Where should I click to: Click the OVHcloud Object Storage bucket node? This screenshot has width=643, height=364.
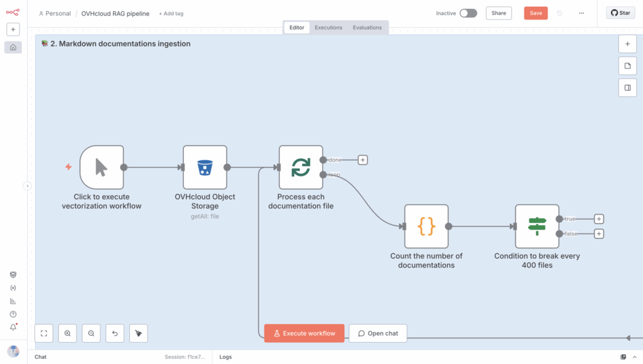[x=205, y=168]
